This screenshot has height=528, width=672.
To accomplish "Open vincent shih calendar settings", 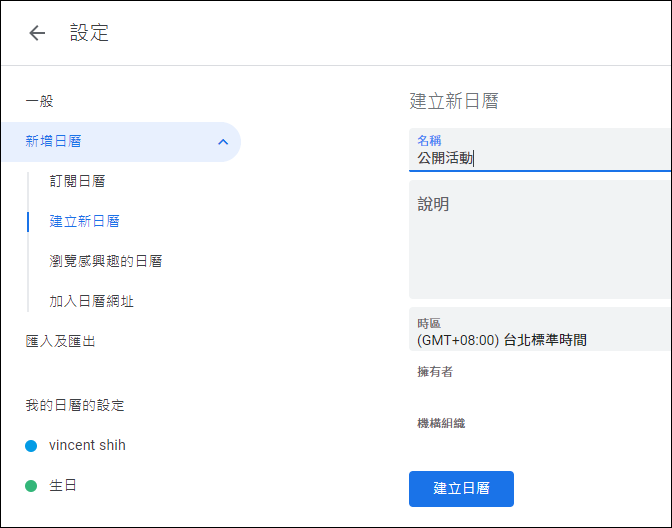I will [87, 445].
